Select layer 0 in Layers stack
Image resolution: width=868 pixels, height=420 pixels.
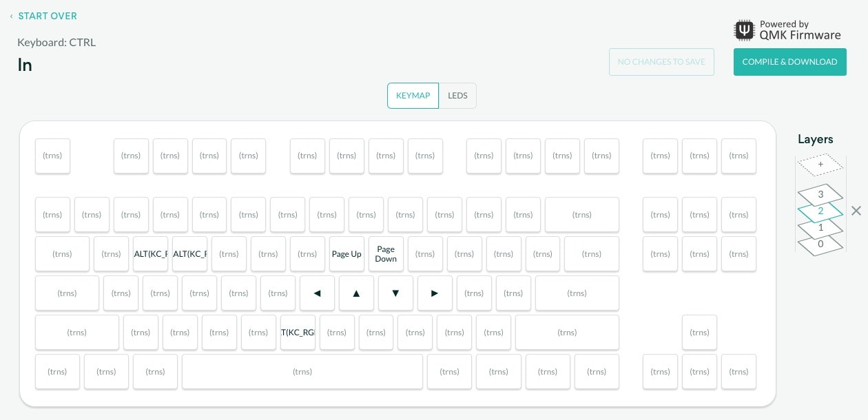click(x=820, y=244)
